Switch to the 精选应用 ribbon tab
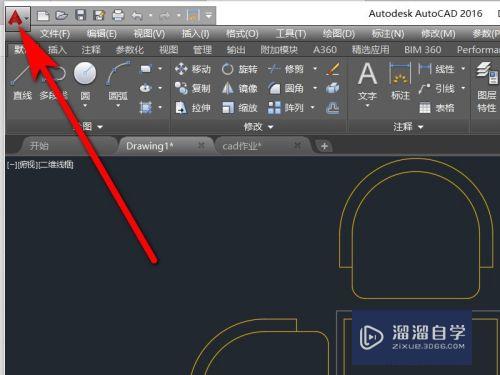Image resolution: width=500 pixels, height=375 pixels. (x=370, y=50)
